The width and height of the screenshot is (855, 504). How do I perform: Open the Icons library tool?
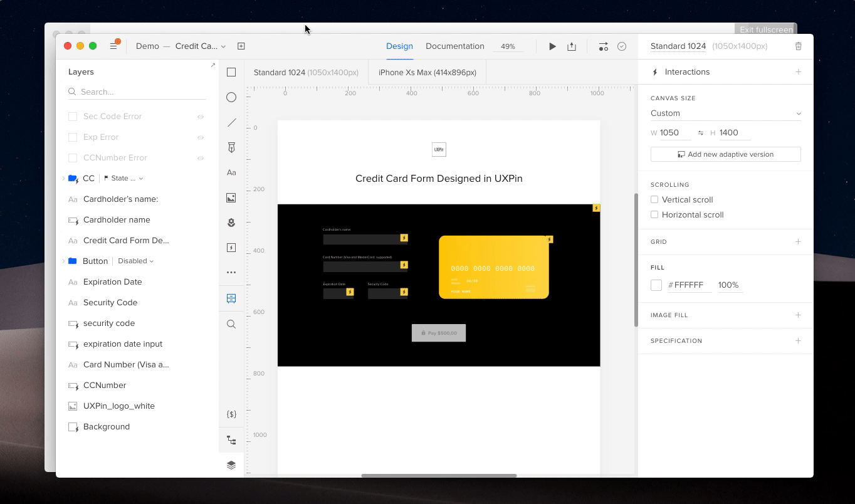click(x=231, y=223)
